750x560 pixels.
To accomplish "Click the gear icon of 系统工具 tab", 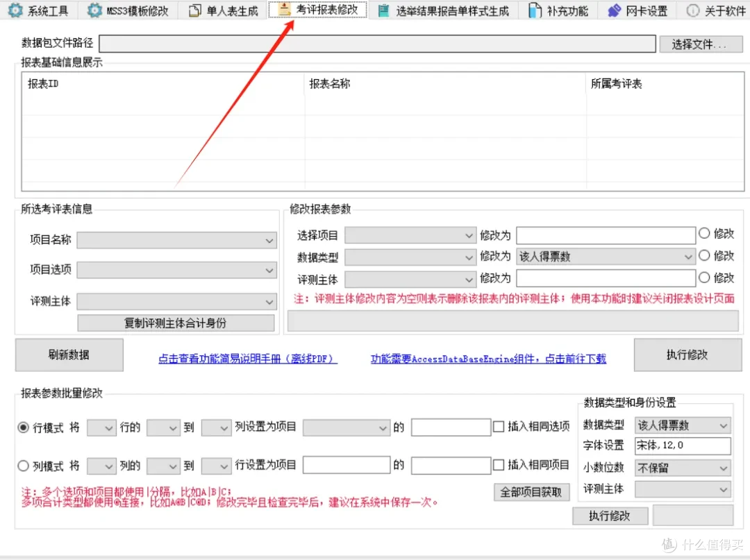I will click(x=15, y=10).
